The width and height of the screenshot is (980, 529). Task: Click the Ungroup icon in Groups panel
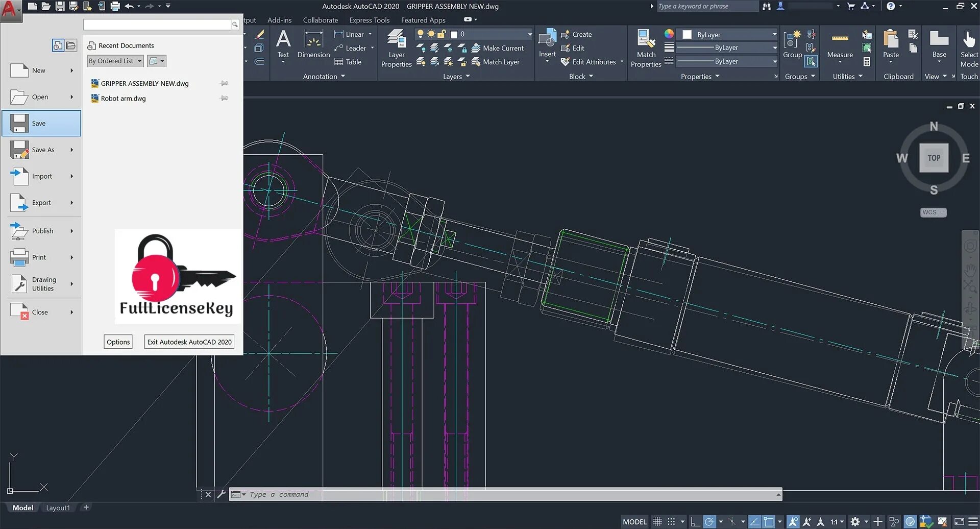(x=811, y=34)
